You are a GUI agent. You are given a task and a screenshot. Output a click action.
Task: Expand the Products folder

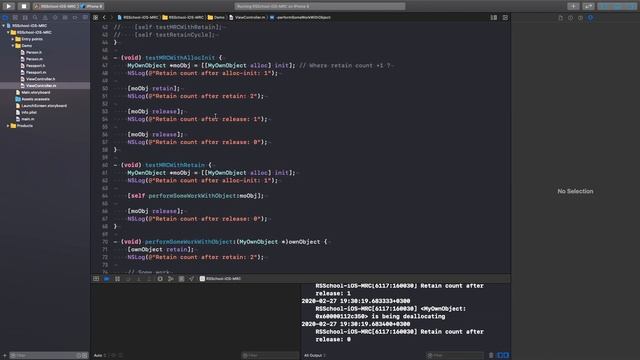tap(8, 126)
